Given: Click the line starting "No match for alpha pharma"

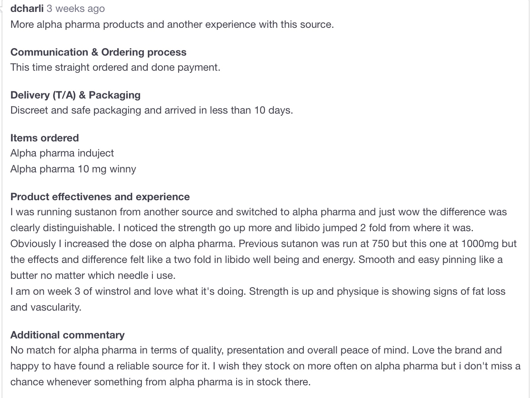Looking at the screenshot, I should (256, 350).
